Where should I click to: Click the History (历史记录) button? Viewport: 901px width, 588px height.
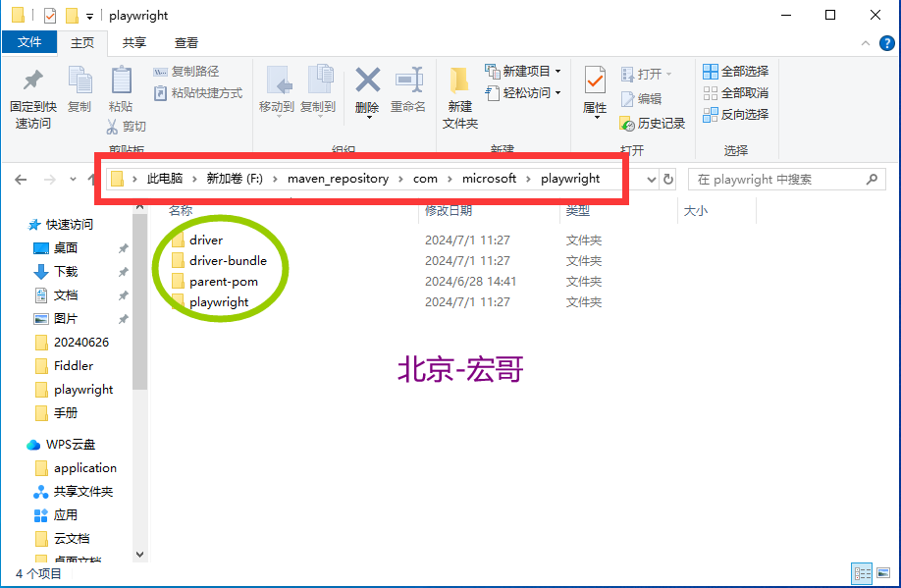pos(652,123)
